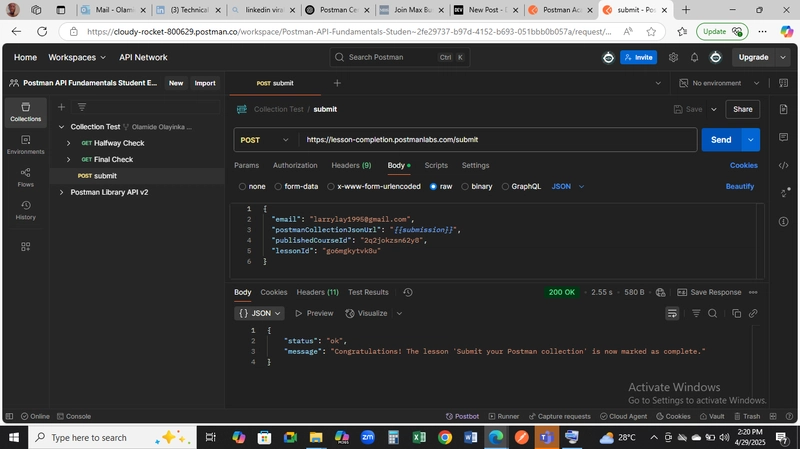Open the Collections sidebar panel

pos(26,112)
